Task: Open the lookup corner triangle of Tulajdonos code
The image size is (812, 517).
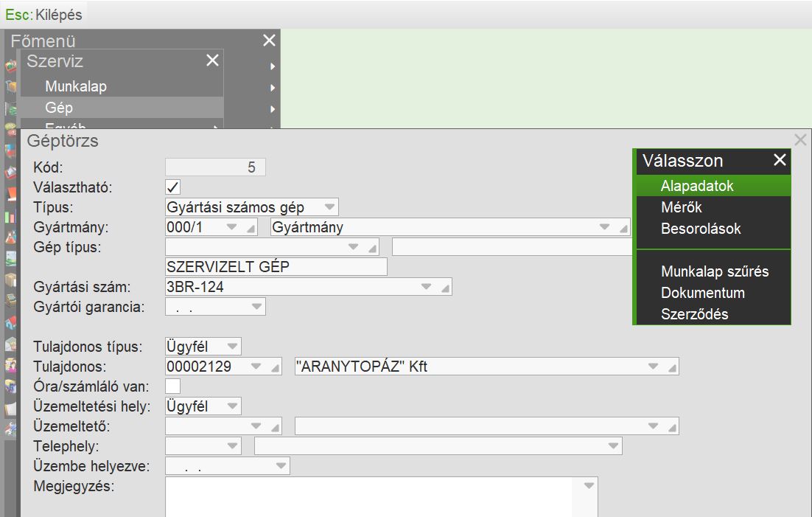Action: click(276, 368)
